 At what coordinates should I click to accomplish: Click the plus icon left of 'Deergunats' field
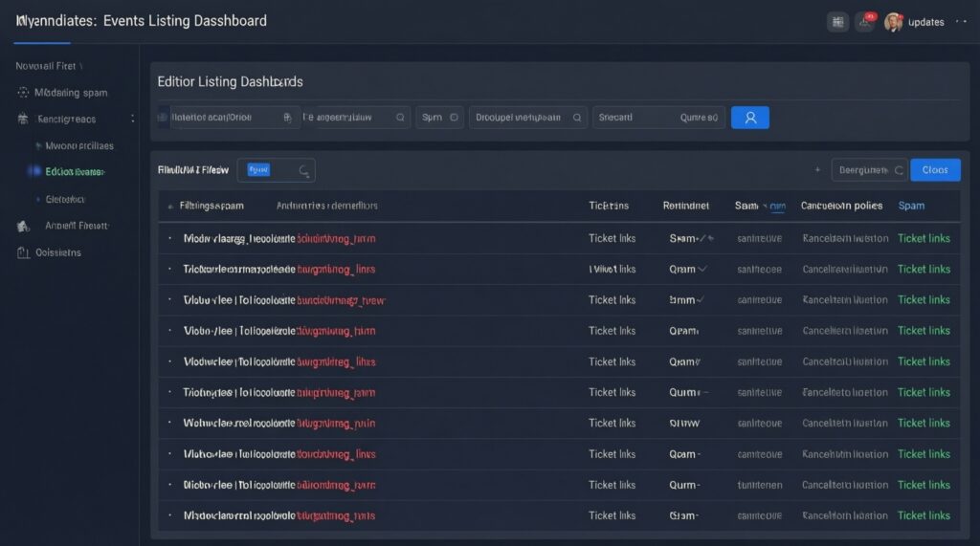point(817,170)
